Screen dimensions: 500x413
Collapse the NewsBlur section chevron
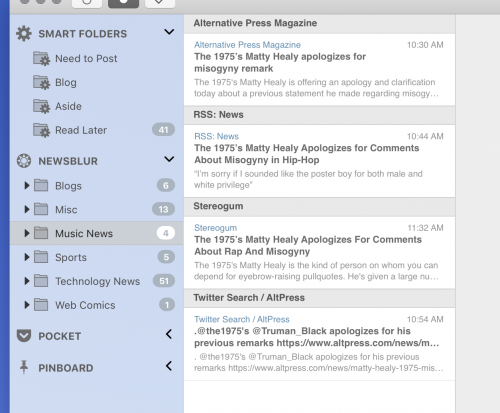click(x=169, y=159)
